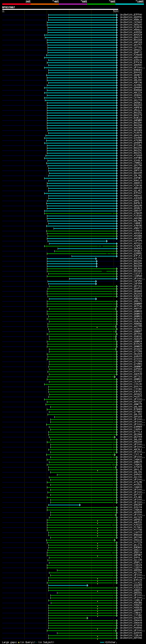Select hit label UniRef100_Q58FL0
This screenshot has height=644, width=146.
(x=131, y=562)
